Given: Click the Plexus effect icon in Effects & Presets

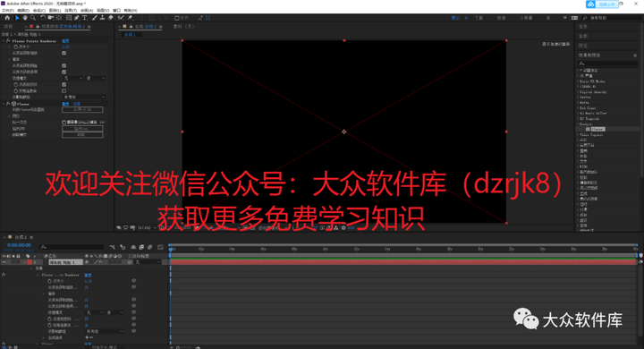Looking at the screenshot, I should click(x=589, y=129).
